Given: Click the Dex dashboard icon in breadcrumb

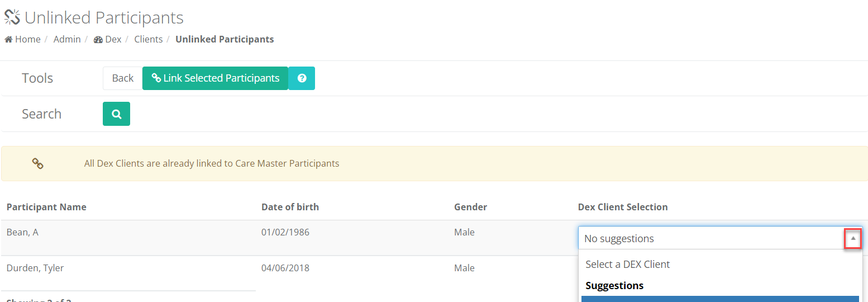Looking at the screenshot, I should [98, 40].
